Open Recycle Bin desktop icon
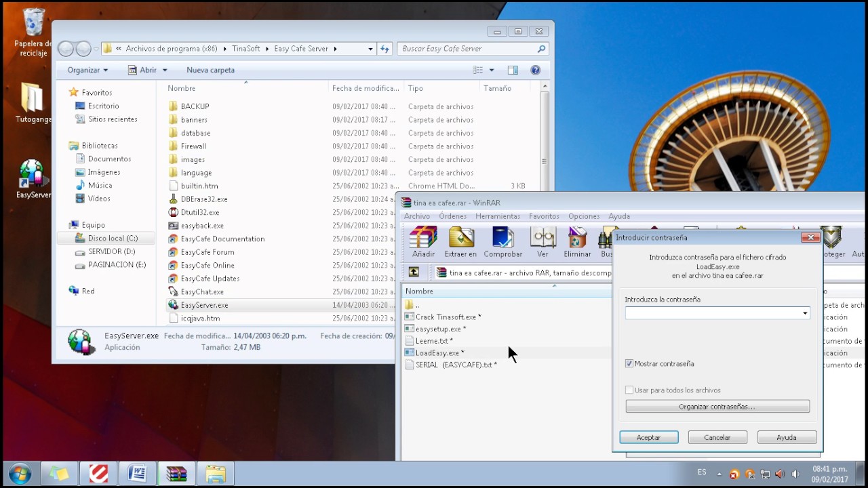The height and width of the screenshot is (488, 868). pyautogui.click(x=33, y=33)
